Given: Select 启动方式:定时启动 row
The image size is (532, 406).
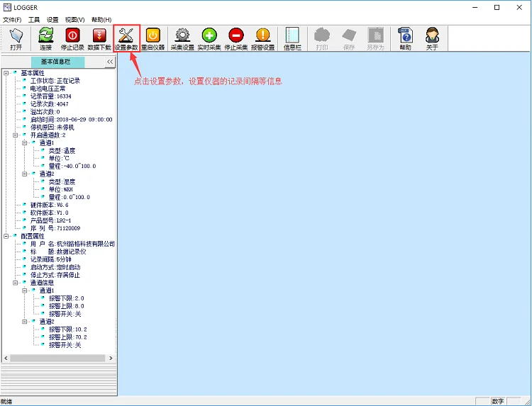Looking at the screenshot, I should coord(55,267).
